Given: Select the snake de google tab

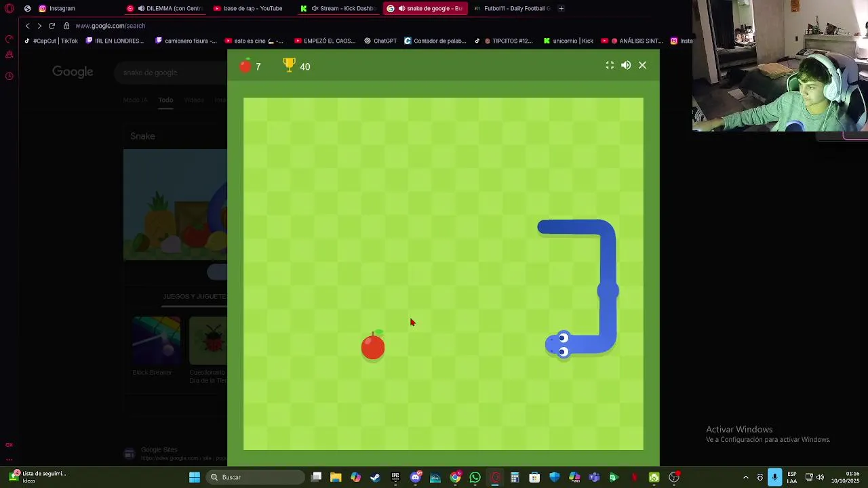Looking at the screenshot, I should (x=426, y=8).
